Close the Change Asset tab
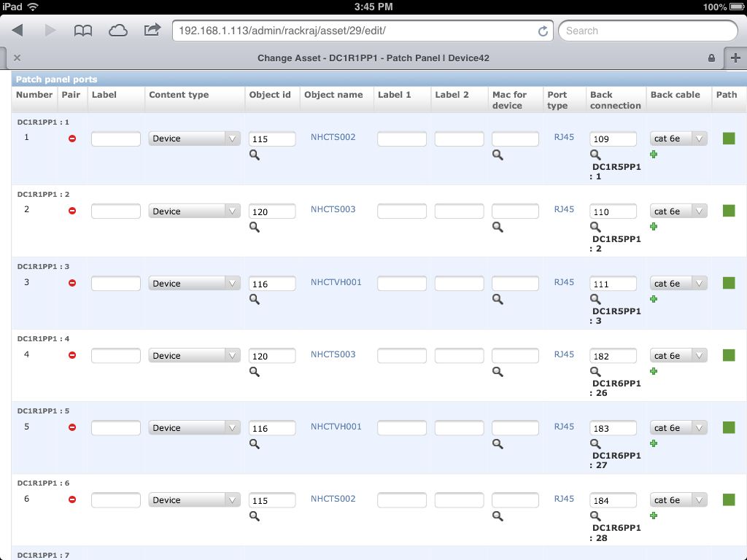Screen dimensions: 747x560 [x=18, y=58]
